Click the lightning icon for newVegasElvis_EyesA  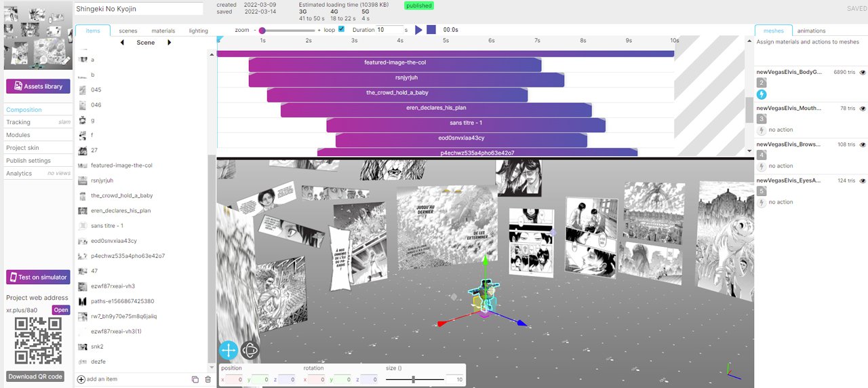pos(762,201)
